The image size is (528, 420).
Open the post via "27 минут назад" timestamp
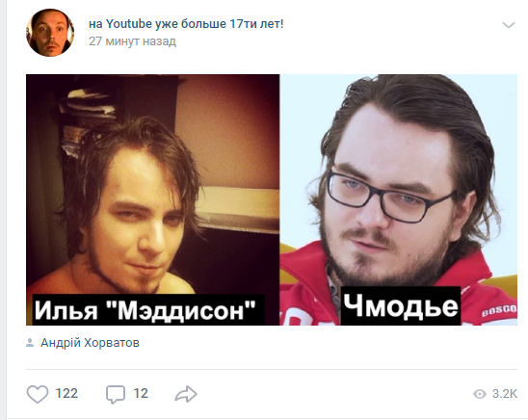[x=132, y=41]
